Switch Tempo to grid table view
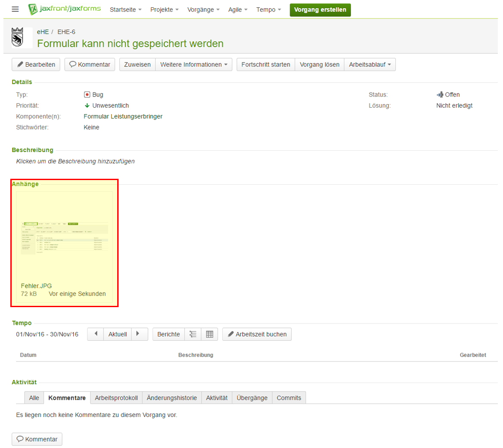Image resolution: width=503 pixels, height=448 pixels. click(209, 334)
